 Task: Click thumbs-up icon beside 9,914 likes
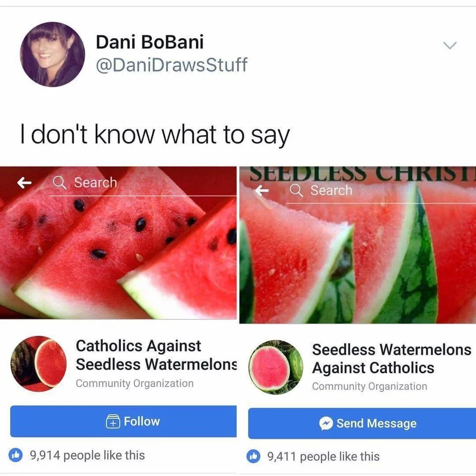[x=16, y=455]
